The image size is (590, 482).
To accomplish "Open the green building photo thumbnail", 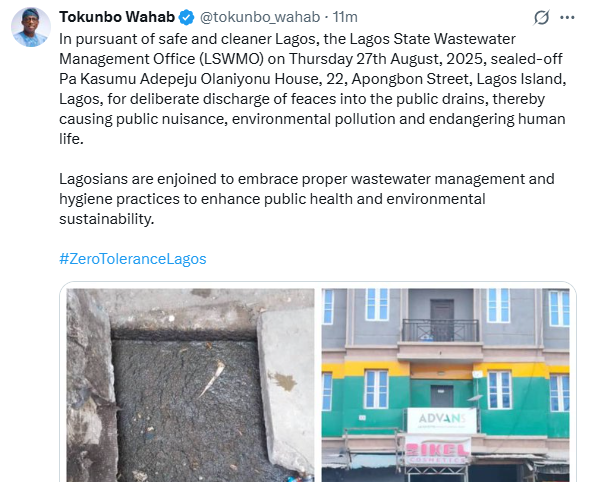I will [446, 385].
